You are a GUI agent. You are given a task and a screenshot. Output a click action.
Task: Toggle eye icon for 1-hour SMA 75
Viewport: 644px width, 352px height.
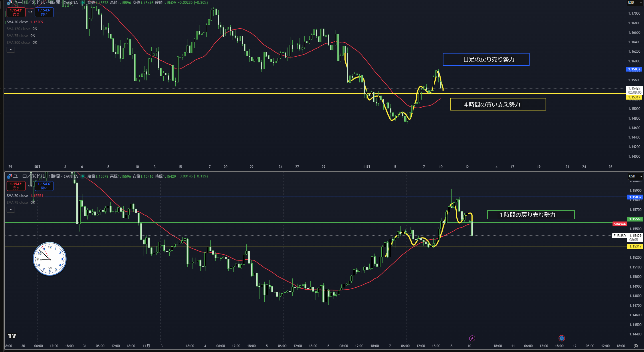(x=33, y=202)
